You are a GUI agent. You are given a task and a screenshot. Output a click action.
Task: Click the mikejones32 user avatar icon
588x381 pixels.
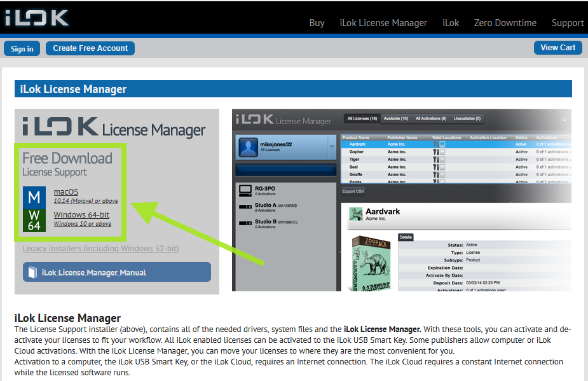(249, 147)
